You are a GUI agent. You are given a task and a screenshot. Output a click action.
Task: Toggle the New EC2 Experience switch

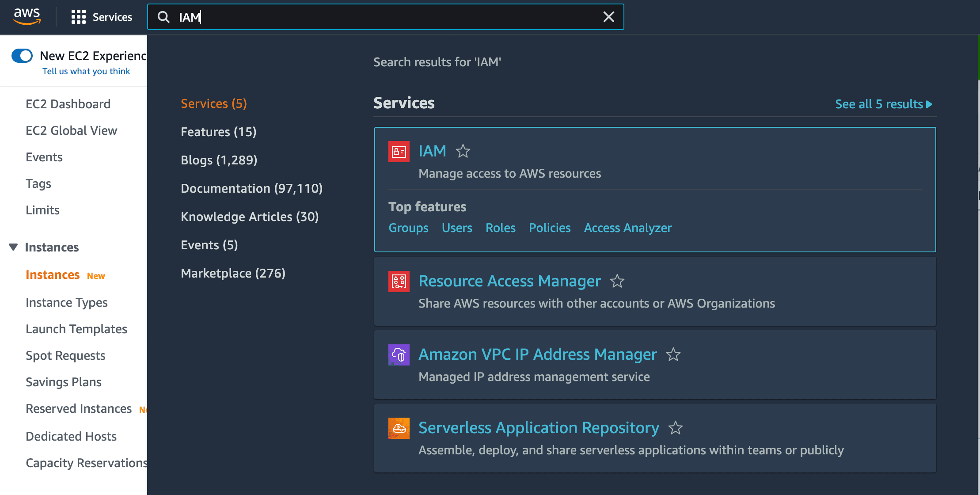tap(22, 56)
